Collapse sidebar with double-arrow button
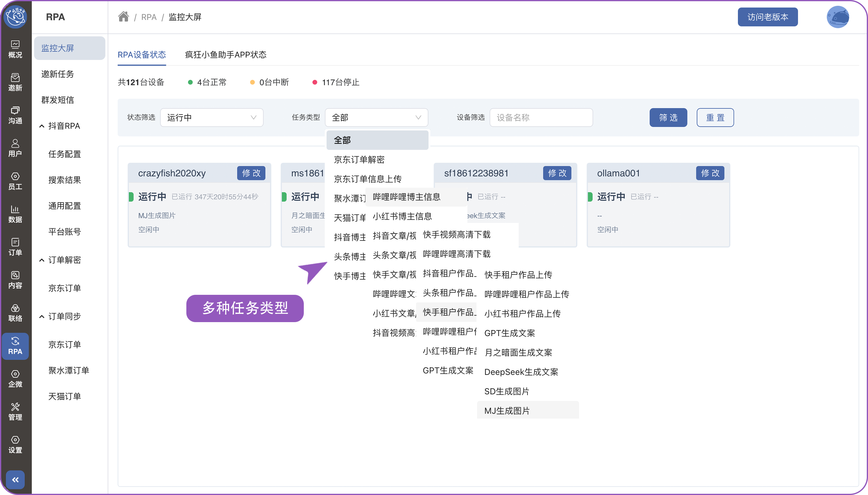This screenshot has width=868, height=495. pyautogui.click(x=15, y=479)
